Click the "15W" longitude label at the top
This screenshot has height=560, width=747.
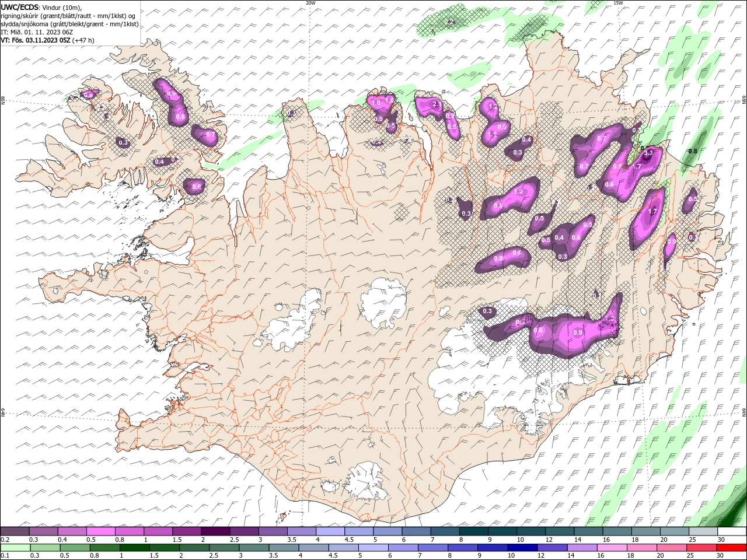click(x=618, y=3)
